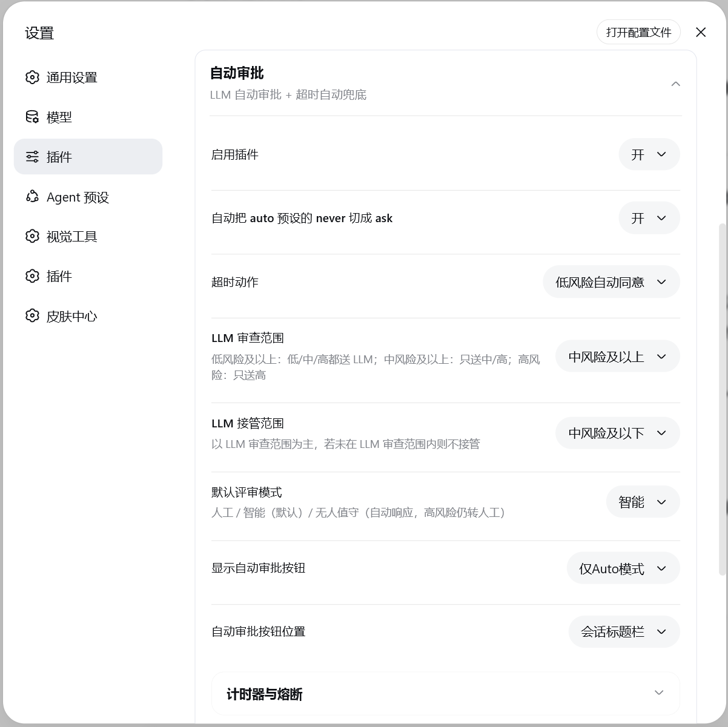Click the LLM 审查范围 label

[x=248, y=338]
